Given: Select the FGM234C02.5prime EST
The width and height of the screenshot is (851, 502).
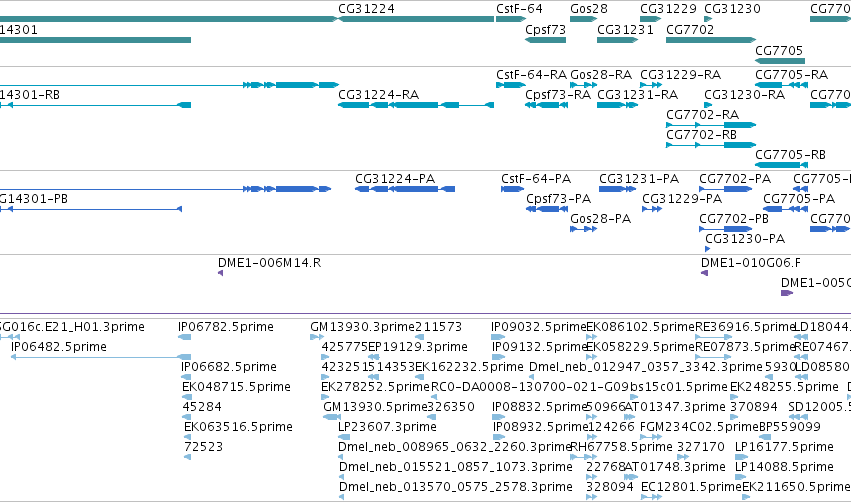Looking at the screenshot, I should [x=651, y=437].
